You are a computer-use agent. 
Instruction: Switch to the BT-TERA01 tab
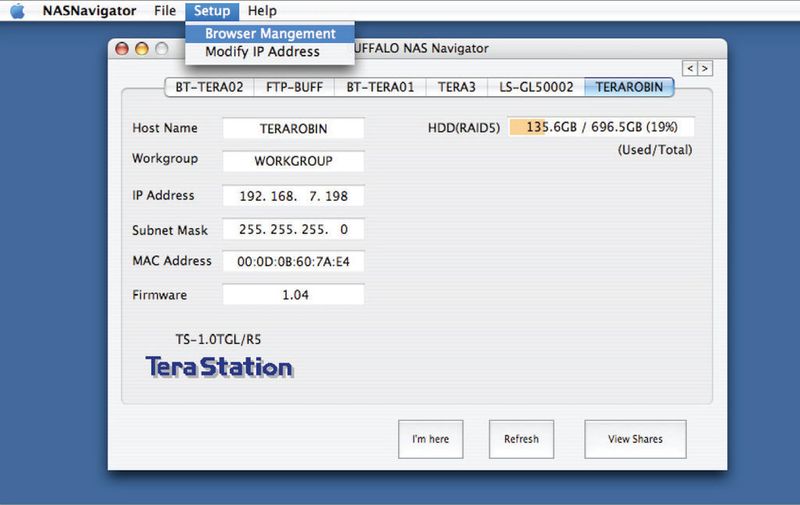[x=380, y=87]
